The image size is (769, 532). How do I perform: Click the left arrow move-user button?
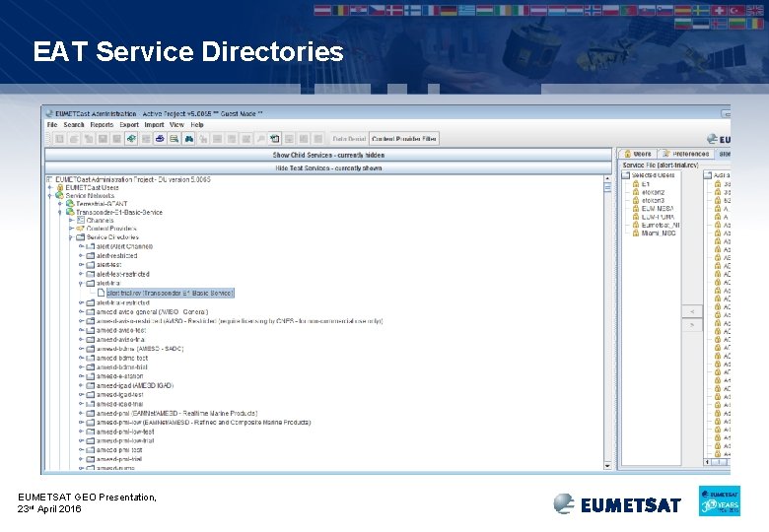pos(692,311)
